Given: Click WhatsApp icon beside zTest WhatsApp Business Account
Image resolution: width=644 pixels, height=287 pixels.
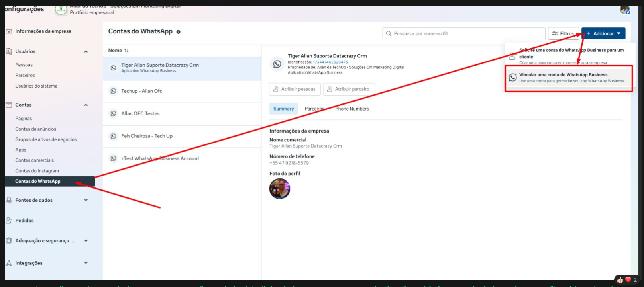Looking at the screenshot, I should point(113,158).
